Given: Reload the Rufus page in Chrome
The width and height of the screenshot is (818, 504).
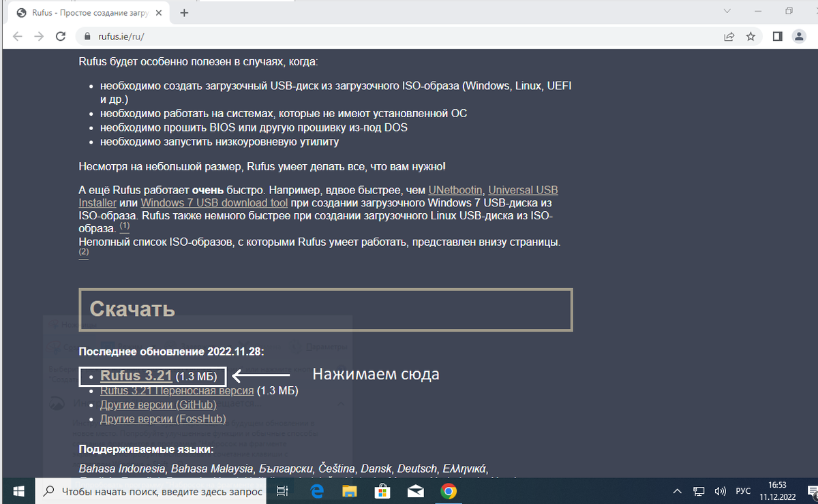Looking at the screenshot, I should coord(60,37).
